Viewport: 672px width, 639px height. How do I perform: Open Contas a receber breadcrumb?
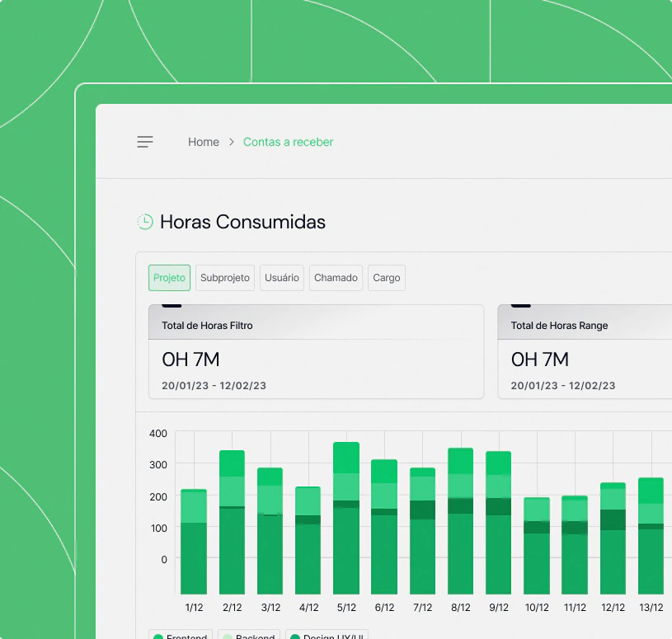click(288, 142)
